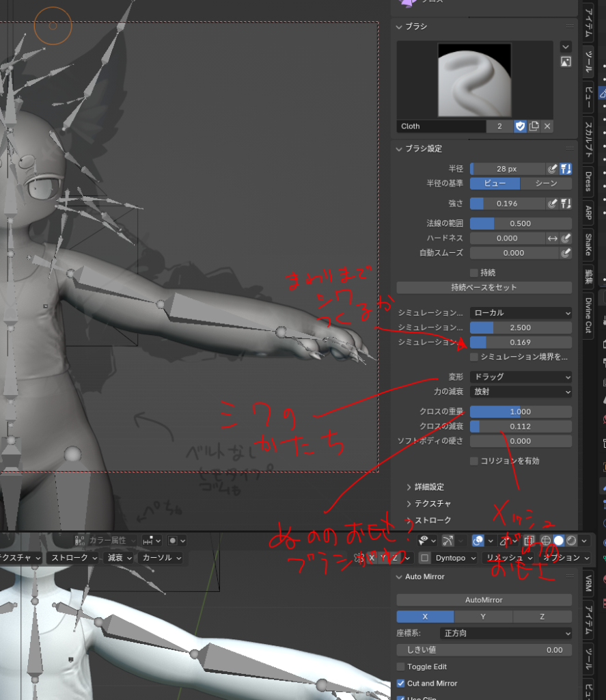Viewport: 606px width, 700px height.
Task: Duplicate the Cloth brush with copy icon
Action: pos(534,126)
